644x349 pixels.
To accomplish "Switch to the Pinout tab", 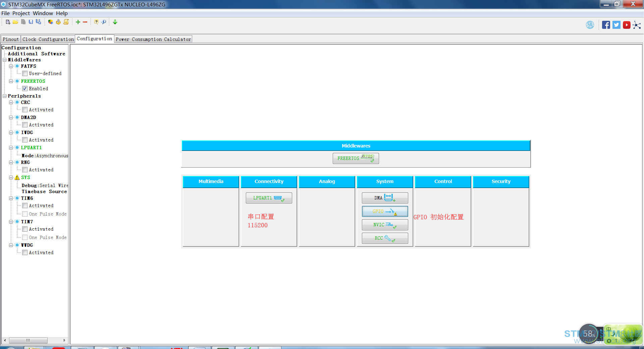I will tap(11, 39).
